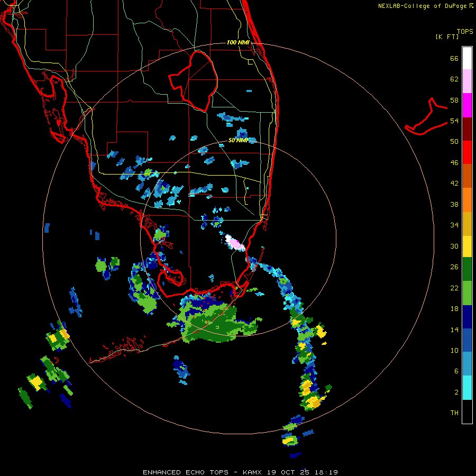
Task: Click the 42 legend value
Action: (x=454, y=184)
